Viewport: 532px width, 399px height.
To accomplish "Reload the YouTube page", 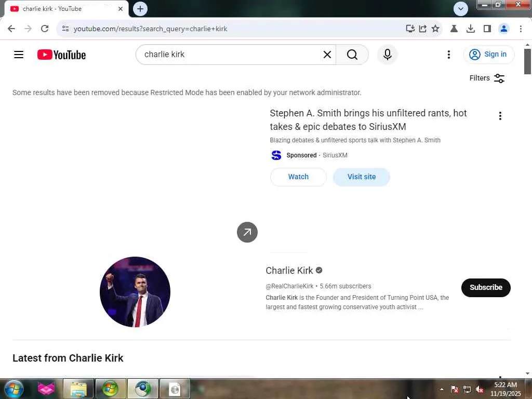I will click(x=45, y=29).
